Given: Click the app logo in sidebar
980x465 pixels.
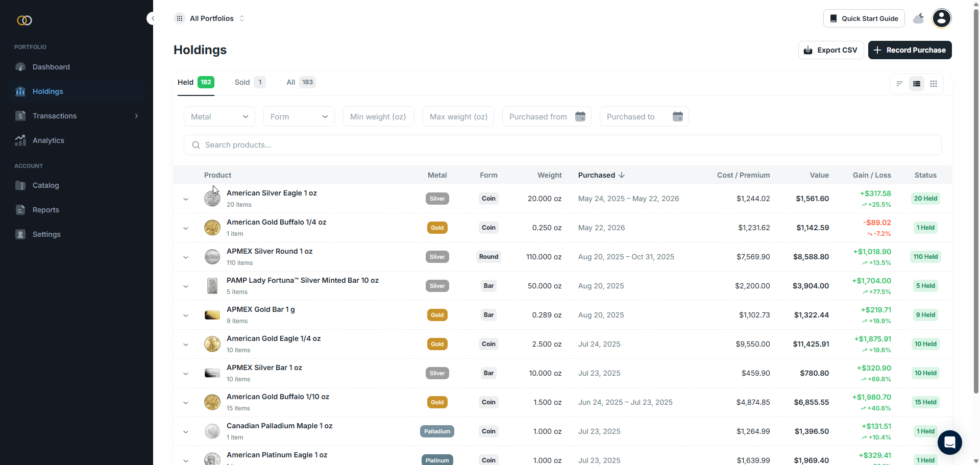Looking at the screenshot, I should coord(24,20).
